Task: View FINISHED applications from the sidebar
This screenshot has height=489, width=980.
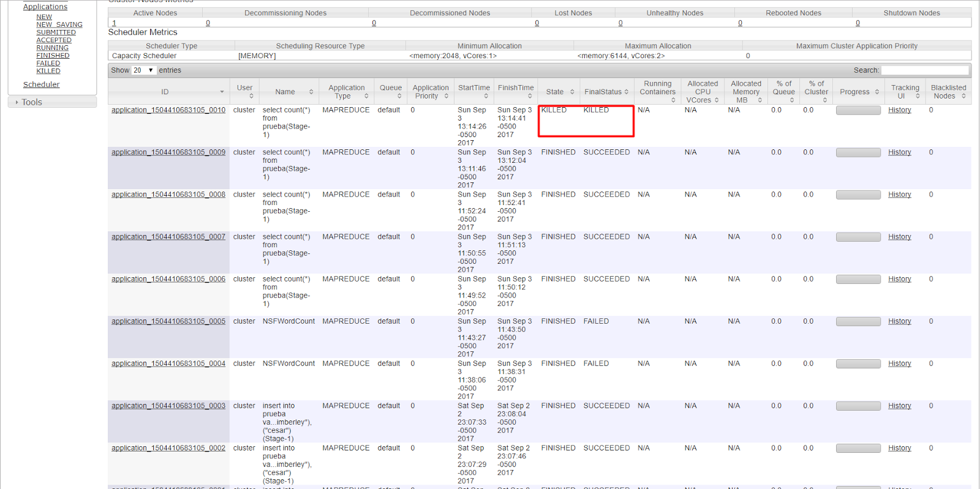Action: point(53,56)
